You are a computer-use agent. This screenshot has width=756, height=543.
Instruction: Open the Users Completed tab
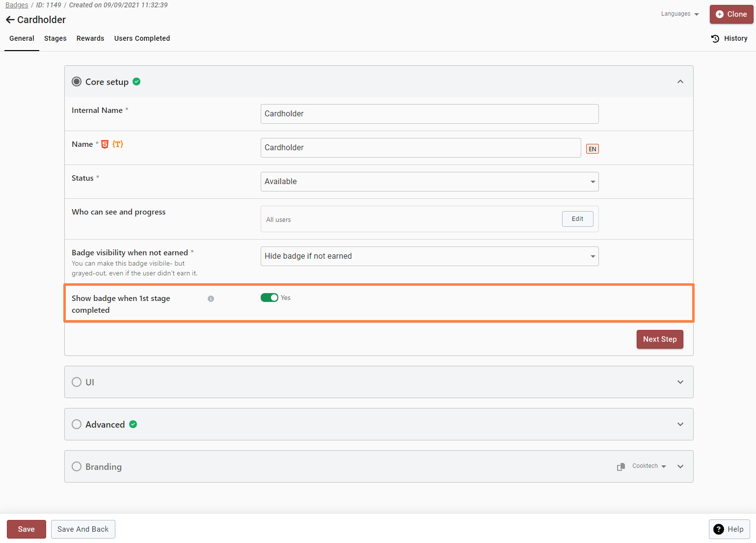click(x=142, y=38)
